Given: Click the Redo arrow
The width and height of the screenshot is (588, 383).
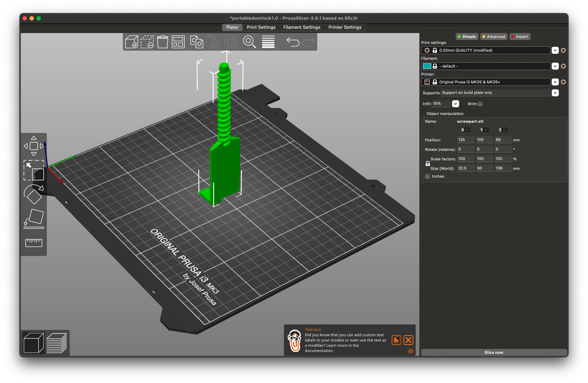Looking at the screenshot, I should coord(308,42).
